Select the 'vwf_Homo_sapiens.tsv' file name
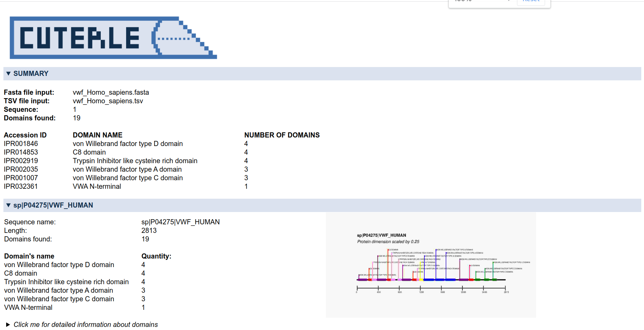 pyautogui.click(x=108, y=101)
